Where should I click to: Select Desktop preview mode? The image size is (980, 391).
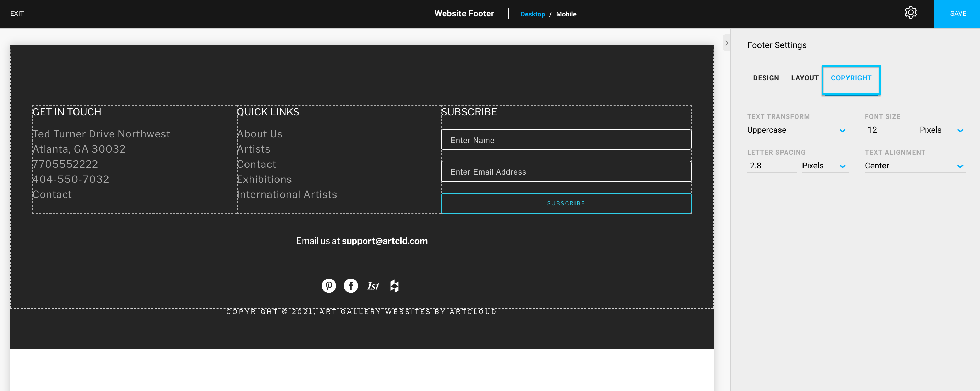(533, 14)
